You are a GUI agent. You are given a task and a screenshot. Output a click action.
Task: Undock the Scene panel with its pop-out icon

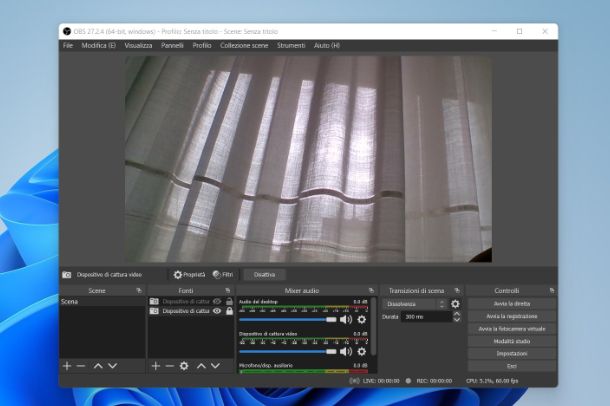click(139, 290)
